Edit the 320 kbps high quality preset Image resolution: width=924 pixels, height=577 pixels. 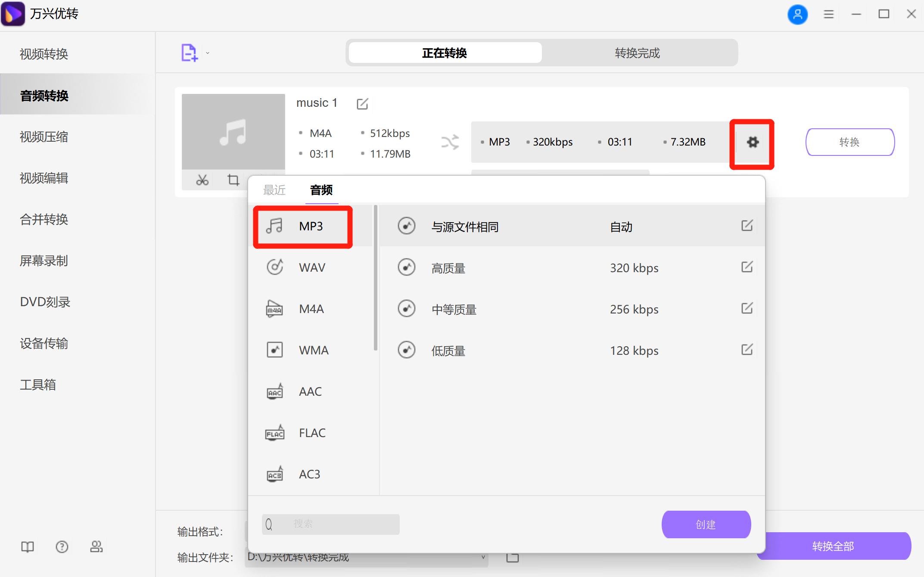(747, 267)
